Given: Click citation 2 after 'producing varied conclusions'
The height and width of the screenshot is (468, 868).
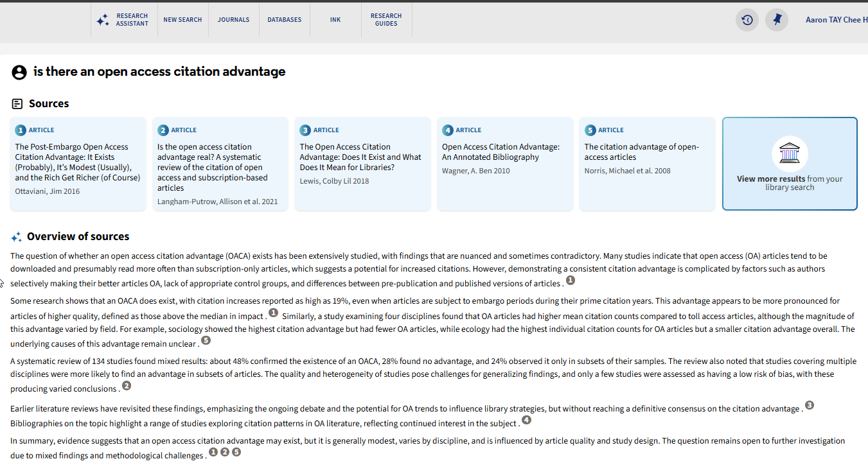Looking at the screenshot, I should click(127, 386).
